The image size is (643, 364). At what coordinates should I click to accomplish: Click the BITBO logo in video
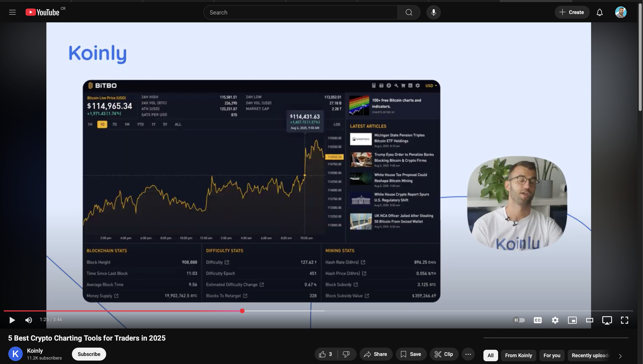102,85
